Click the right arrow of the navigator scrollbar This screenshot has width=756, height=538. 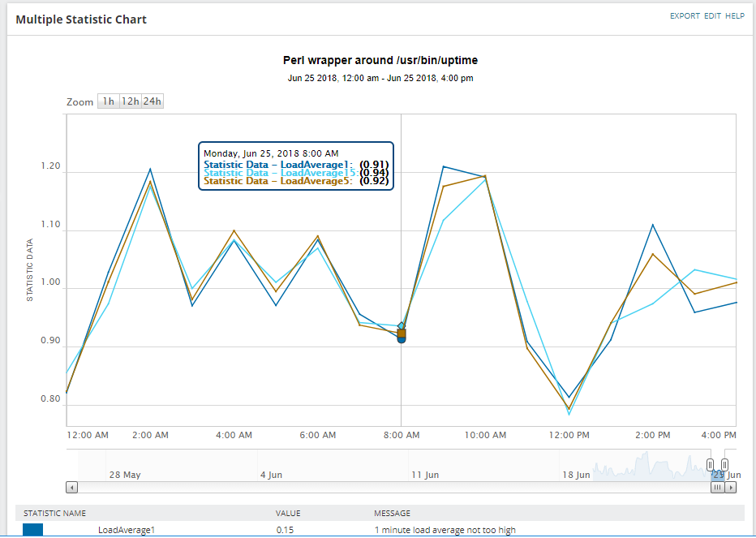pos(732,487)
